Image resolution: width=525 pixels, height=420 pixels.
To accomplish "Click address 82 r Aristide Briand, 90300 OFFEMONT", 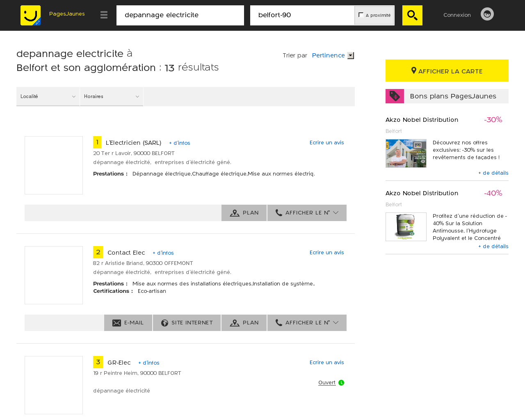I will pos(143,263).
